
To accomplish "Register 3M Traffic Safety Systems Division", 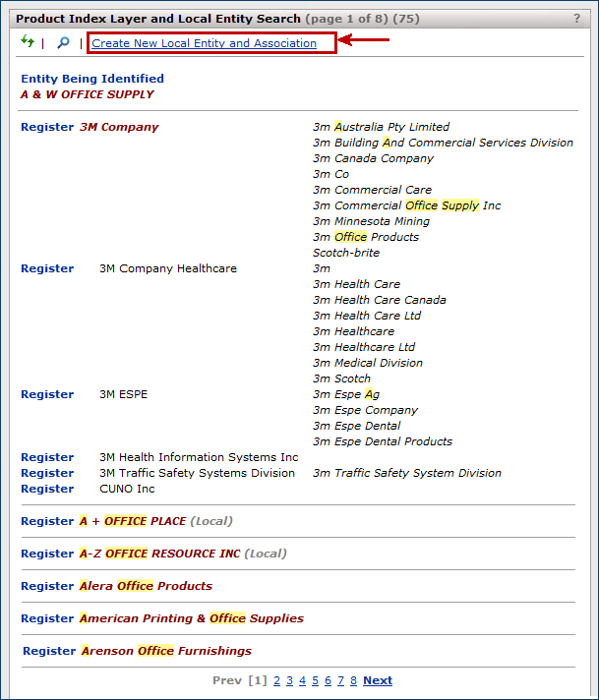I will pos(47,473).
